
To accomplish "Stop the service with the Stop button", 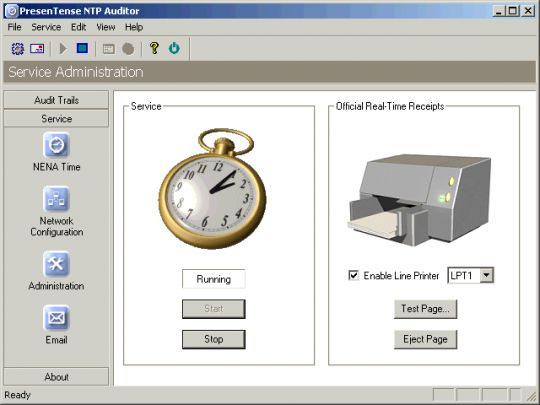I will point(214,339).
